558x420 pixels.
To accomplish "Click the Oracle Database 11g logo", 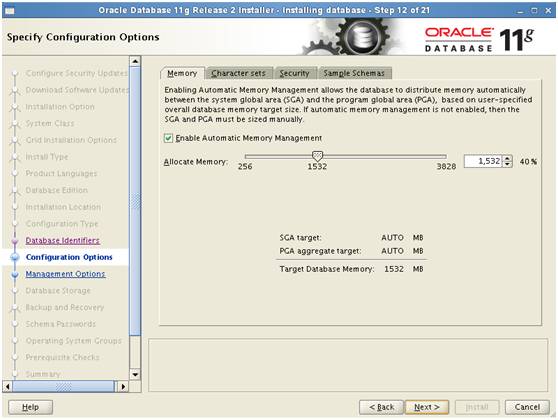I will [479, 39].
